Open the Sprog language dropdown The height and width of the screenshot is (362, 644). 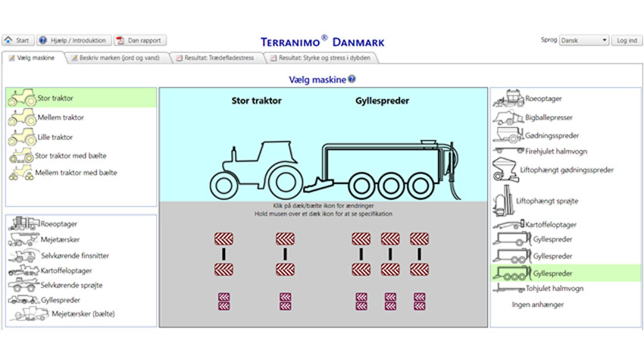pyautogui.click(x=583, y=40)
